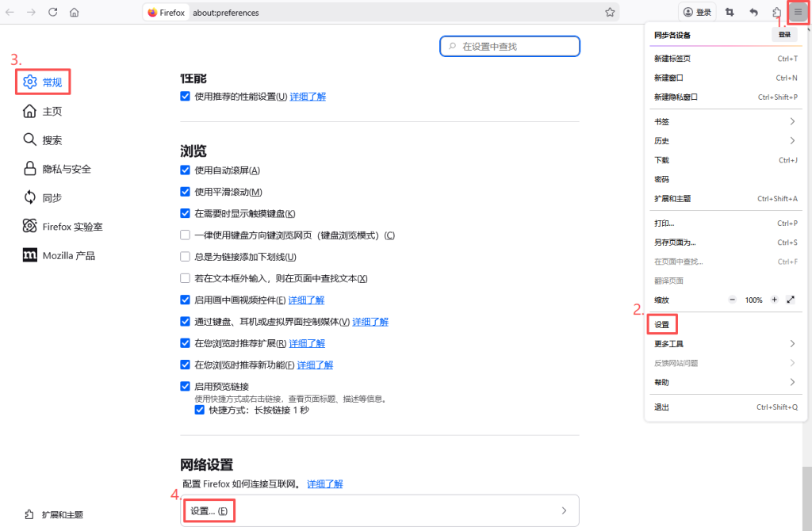Screen dimensions: 812x531
Task: Bookmark this page with the star icon
Action: [x=610, y=13]
